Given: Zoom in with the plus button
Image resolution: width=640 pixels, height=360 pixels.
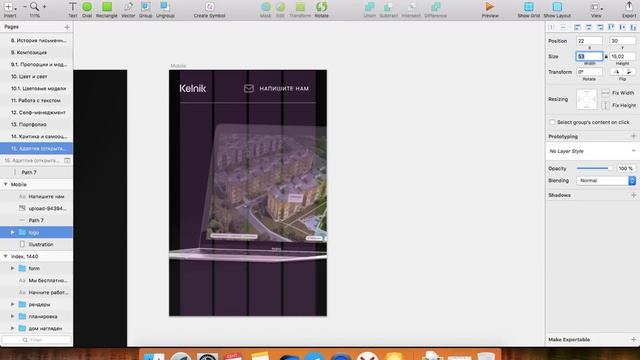Looking at the screenshot, I should 44,7.
